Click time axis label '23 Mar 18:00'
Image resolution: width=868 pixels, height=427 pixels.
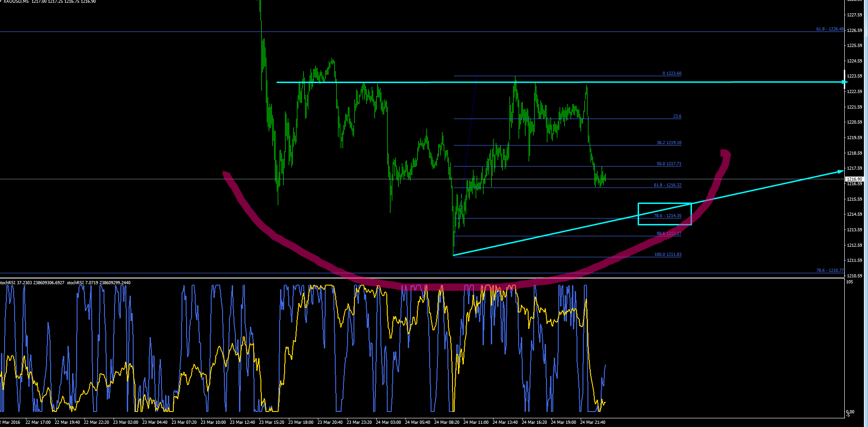301,422
